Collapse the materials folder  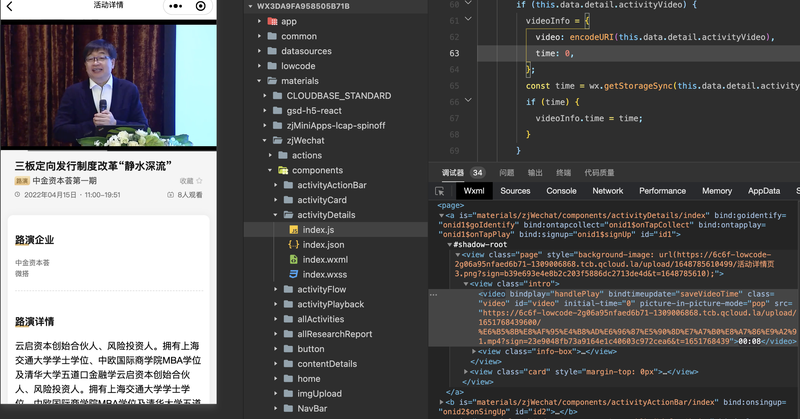[x=259, y=81]
